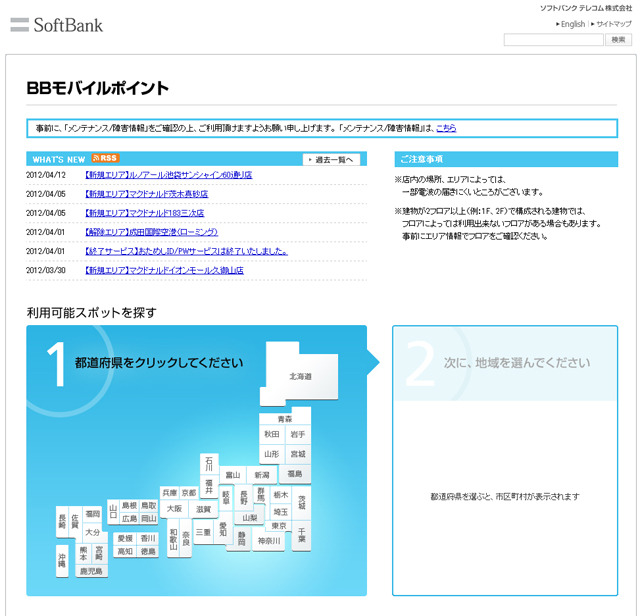Select 新潟 prefecture on the map
640x616 pixels.
click(x=262, y=475)
